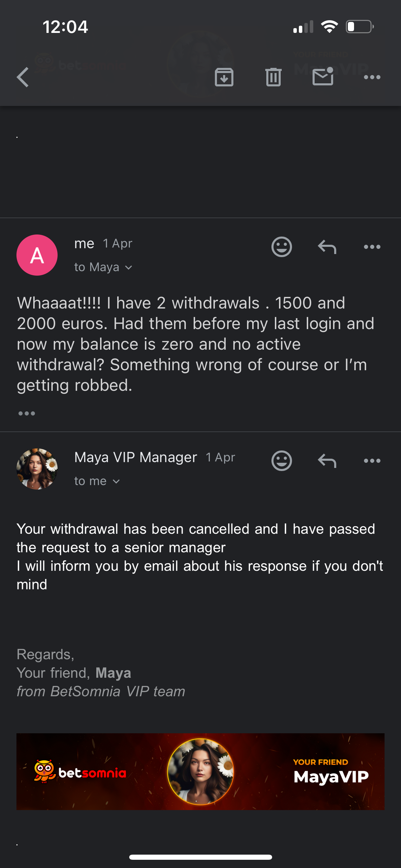Viewport: 401px width, 868px height.
Task: Add emoji reaction to Maya VIP Manager's email
Action: point(282,460)
